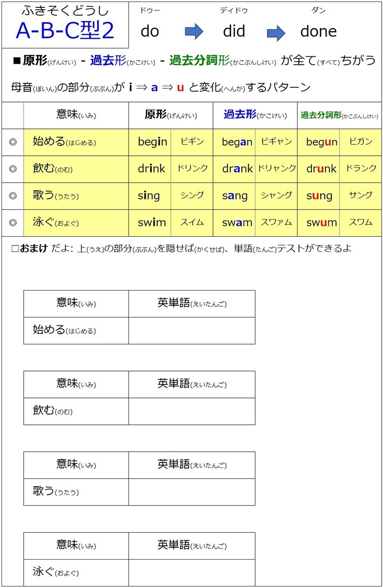Viewport: 383px width, 588px height.
Task: Select the yellow 泳ぐ cell in main table
Action: [76, 223]
